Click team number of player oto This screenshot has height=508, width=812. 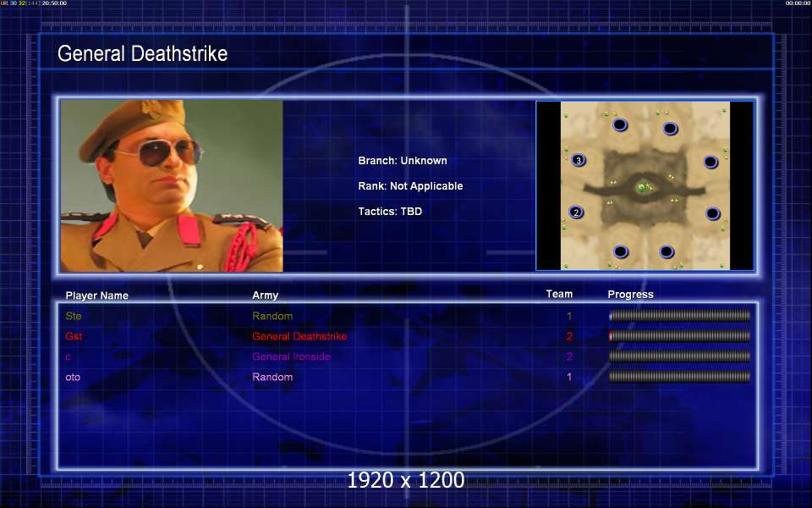click(569, 377)
